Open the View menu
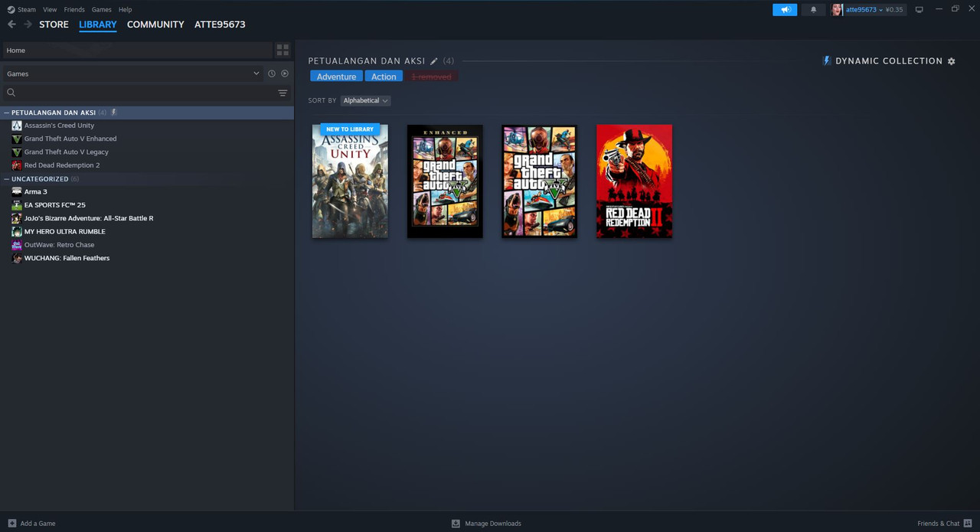Screen dimensions: 980x532 coord(50,10)
